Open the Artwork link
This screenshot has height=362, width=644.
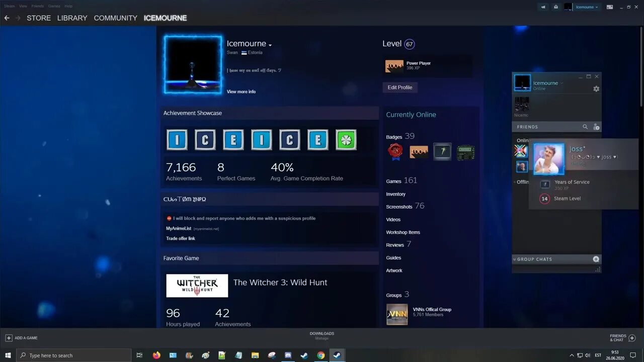click(394, 270)
